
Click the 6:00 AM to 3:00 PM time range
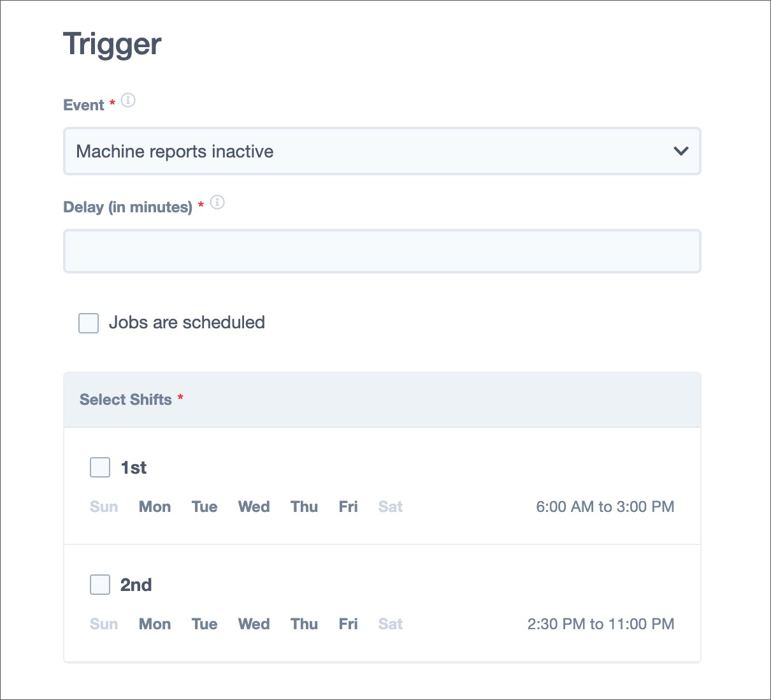tap(605, 507)
